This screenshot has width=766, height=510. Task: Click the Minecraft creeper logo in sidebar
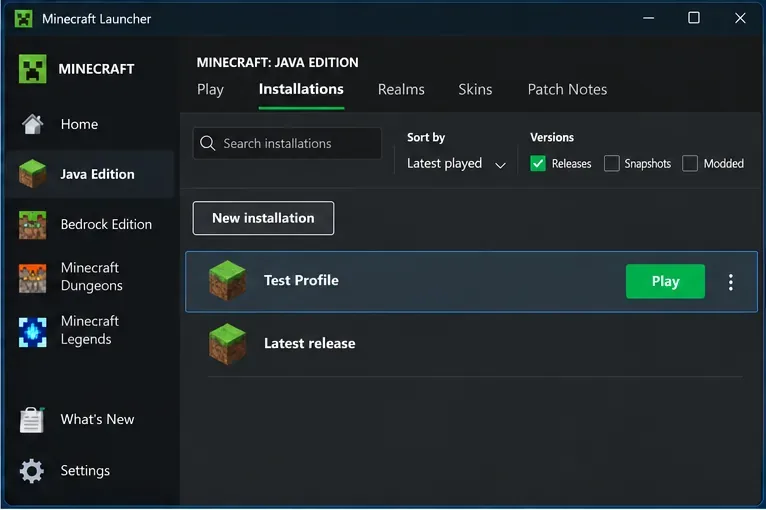coord(32,69)
